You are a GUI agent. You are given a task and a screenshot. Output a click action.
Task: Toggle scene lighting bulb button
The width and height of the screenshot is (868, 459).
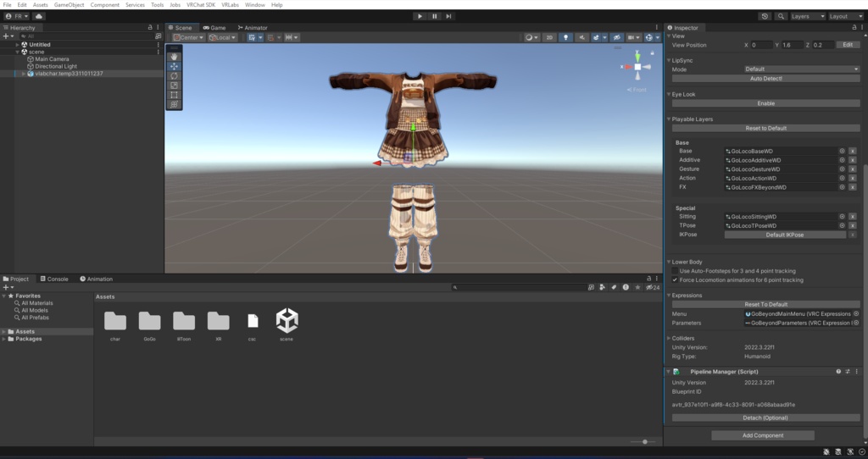tap(565, 37)
